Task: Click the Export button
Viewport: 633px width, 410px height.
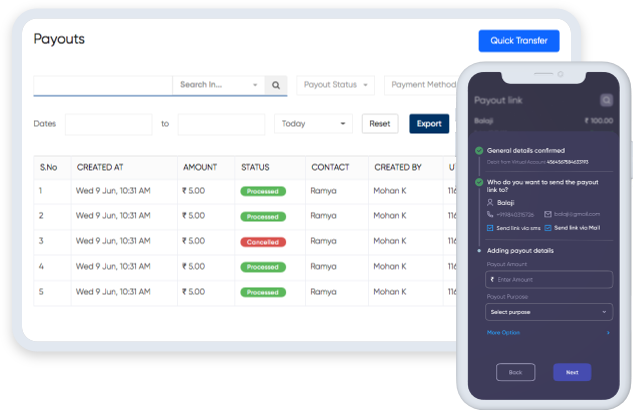Action: (429, 124)
